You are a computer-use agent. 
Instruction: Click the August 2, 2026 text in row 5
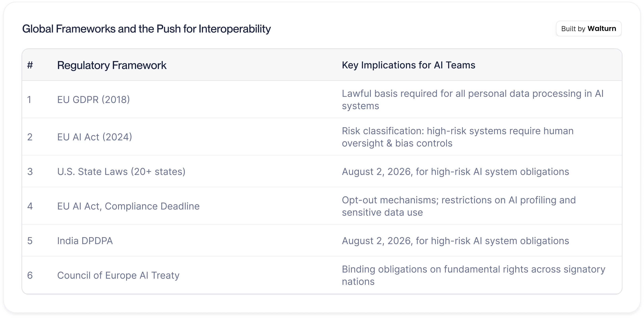coord(377,241)
